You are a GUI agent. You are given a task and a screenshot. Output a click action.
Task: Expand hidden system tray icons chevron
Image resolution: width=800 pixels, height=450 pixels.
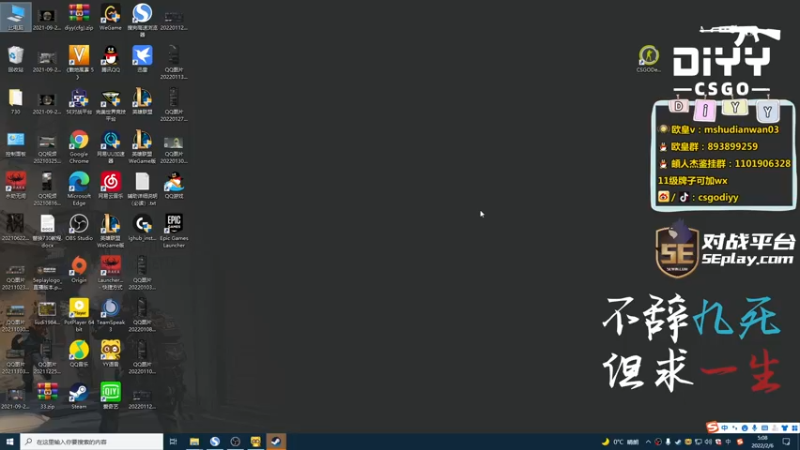648,442
